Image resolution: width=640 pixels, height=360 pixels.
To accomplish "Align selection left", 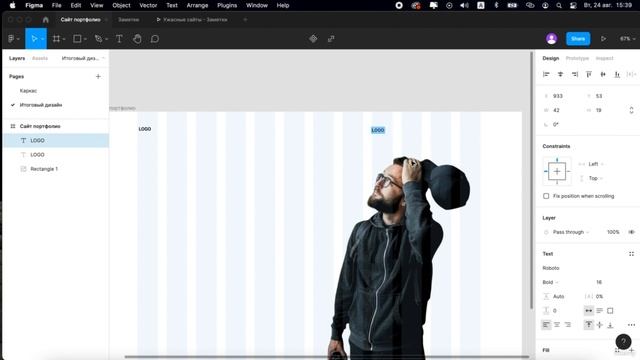I will point(546,74).
